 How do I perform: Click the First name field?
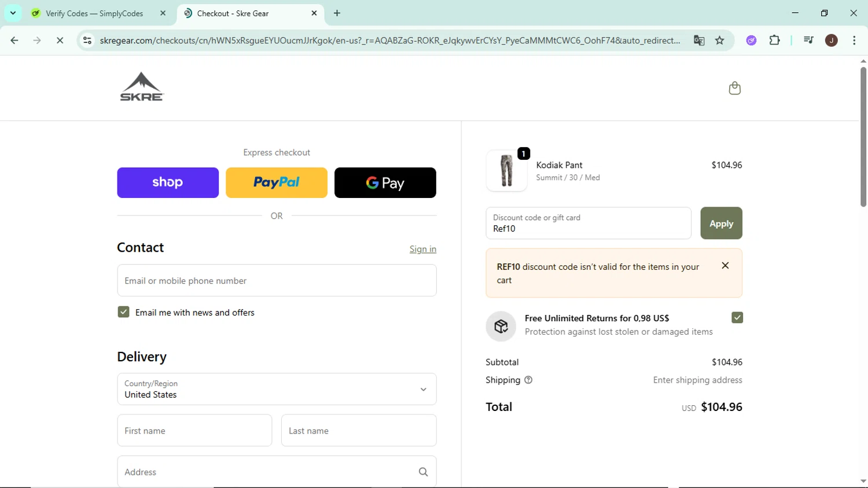point(194,431)
